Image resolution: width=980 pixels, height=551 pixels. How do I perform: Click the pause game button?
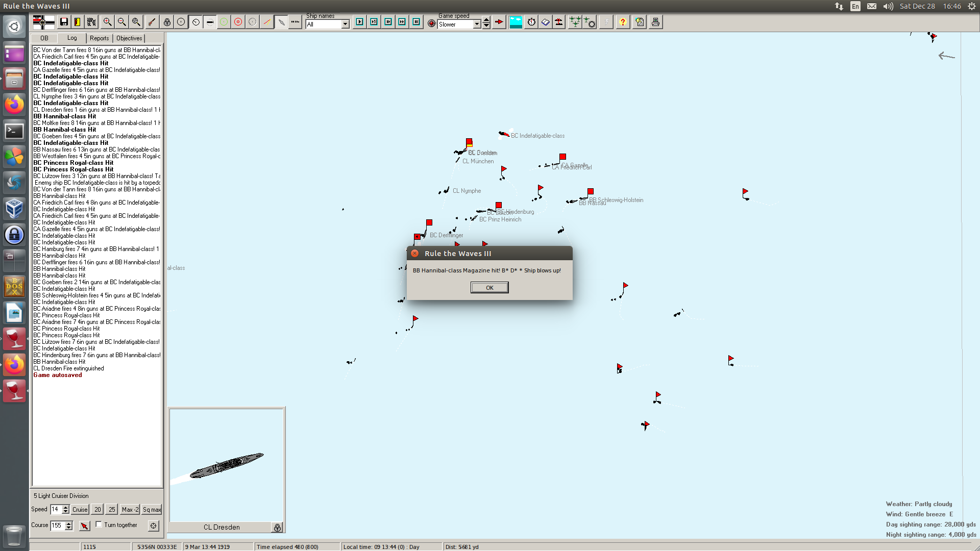pos(416,22)
